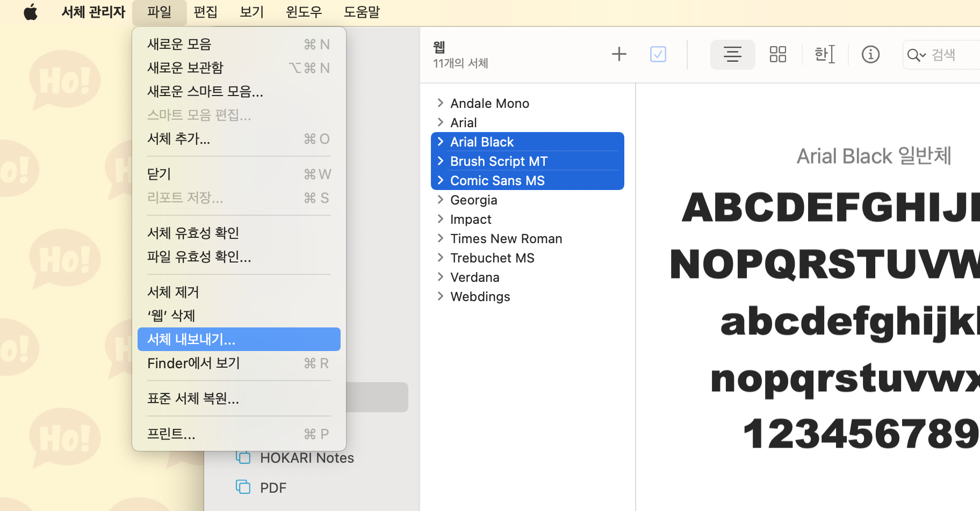
Task: Choose 닫기 menu item
Action: click(239, 174)
